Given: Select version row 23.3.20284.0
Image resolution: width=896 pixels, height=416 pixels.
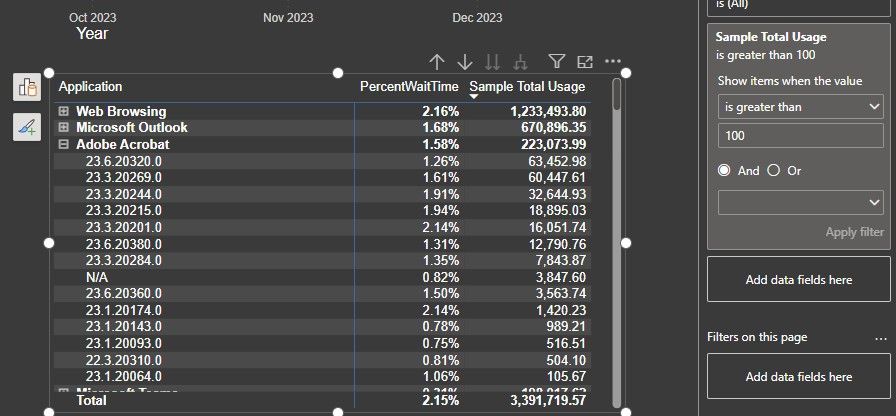Looking at the screenshot, I should click(322, 261).
